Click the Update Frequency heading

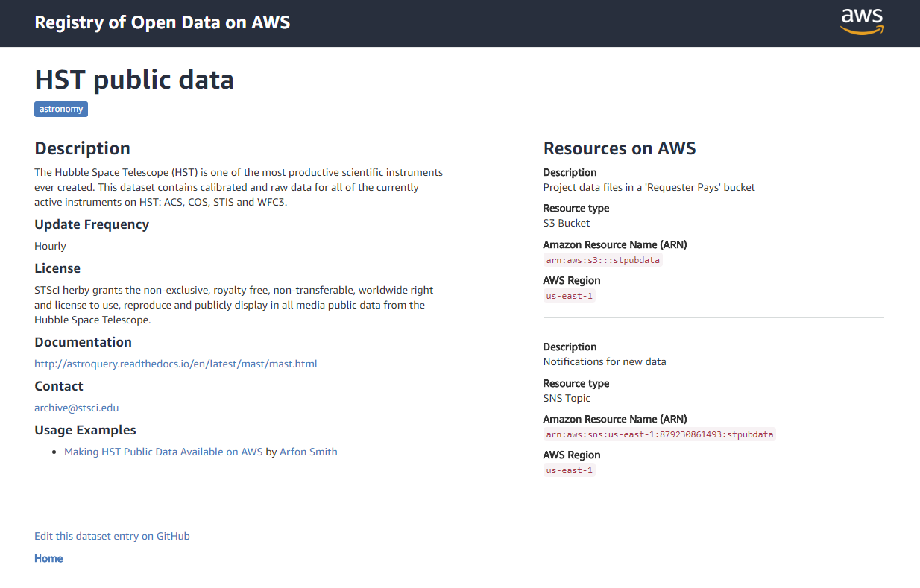click(92, 224)
